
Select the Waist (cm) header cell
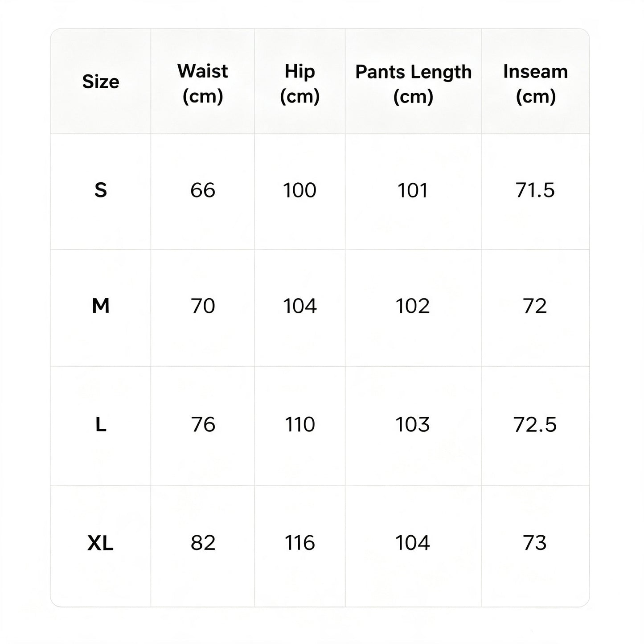pyautogui.click(x=203, y=83)
